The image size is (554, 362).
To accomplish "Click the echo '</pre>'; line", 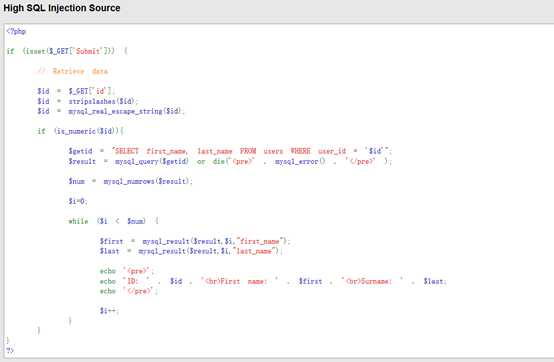I will (x=129, y=291).
